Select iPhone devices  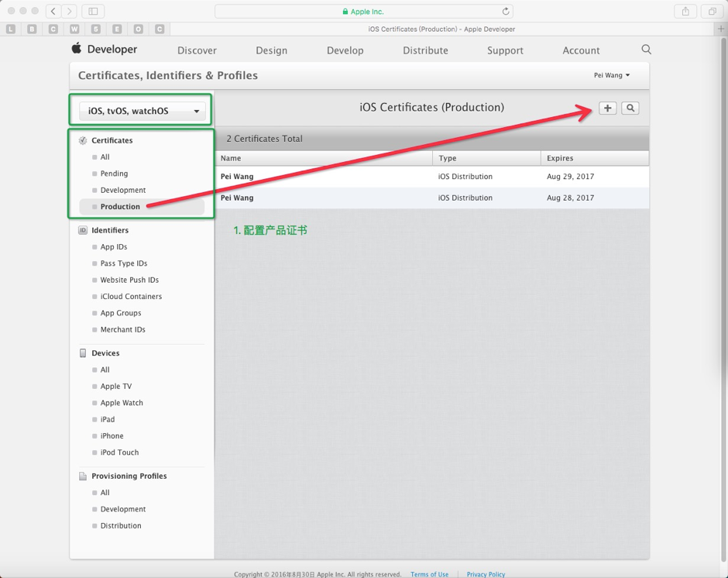click(112, 435)
